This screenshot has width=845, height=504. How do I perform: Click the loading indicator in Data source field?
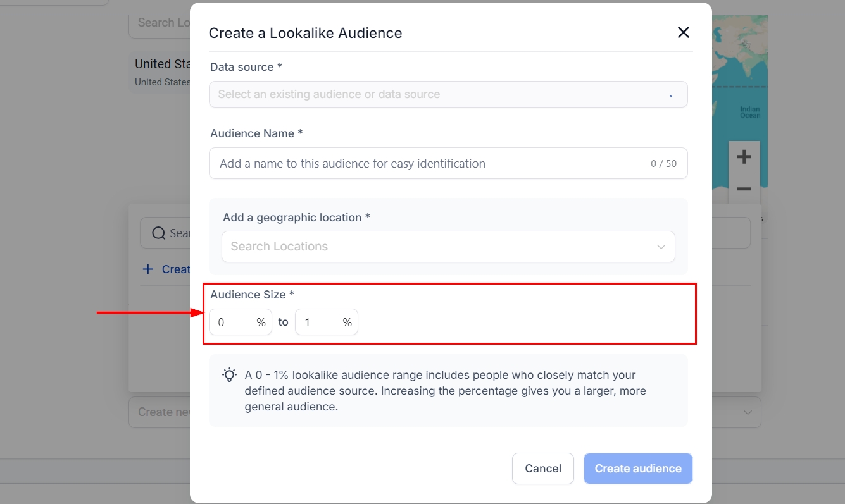tap(670, 95)
